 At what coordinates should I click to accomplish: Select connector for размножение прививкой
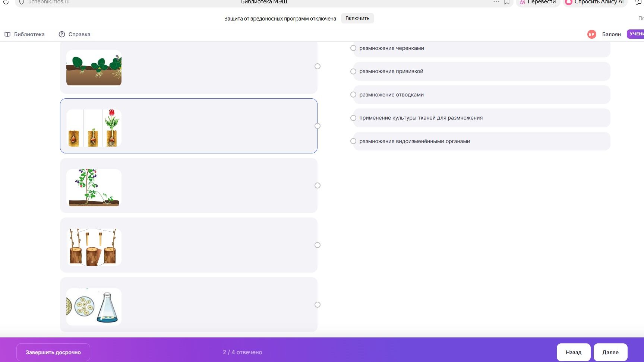(x=353, y=72)
